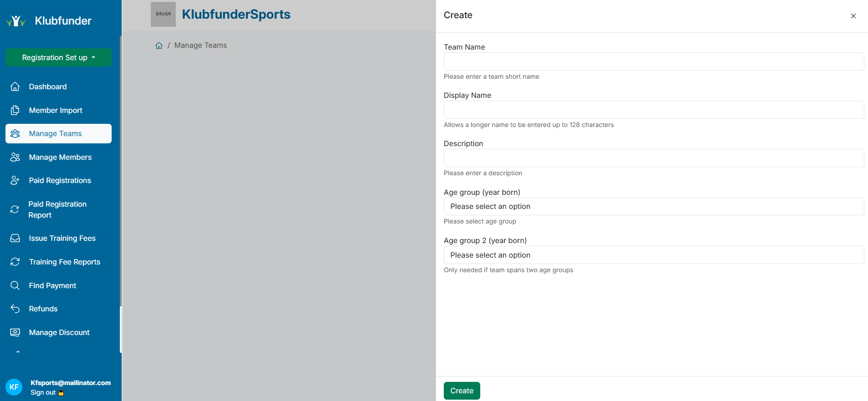The height and width of the screenshot is (401, 868).
Task: Go to Paid Registration Report
Action: 57,209
